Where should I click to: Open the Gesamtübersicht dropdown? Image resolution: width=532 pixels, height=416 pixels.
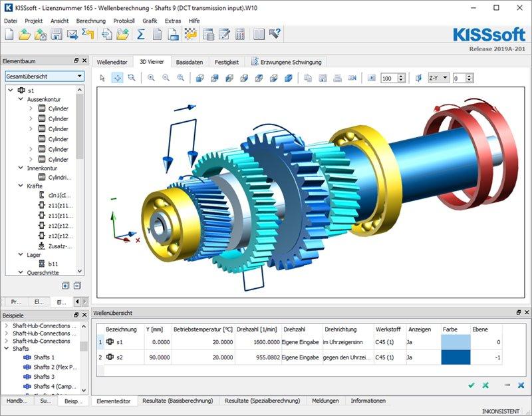tap(43, 77)
